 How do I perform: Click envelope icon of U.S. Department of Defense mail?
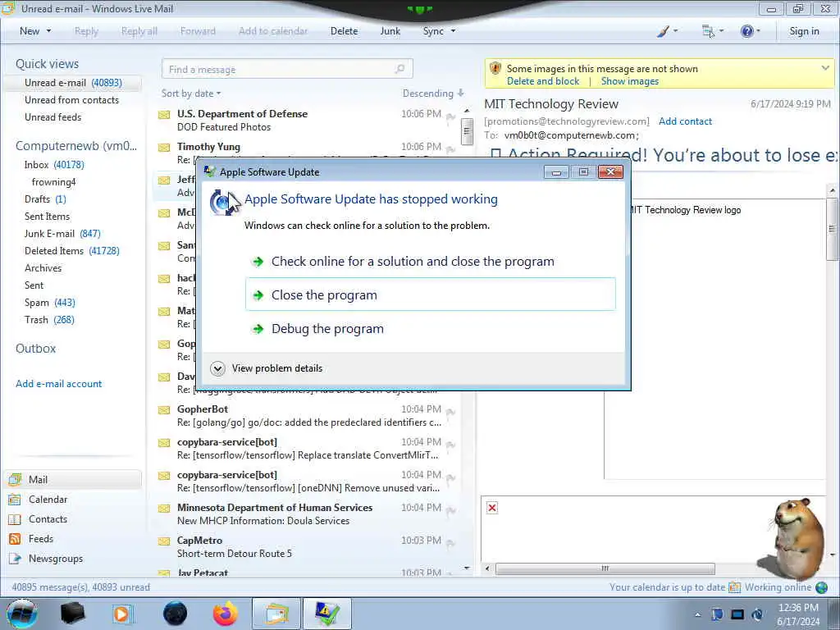[164, 115]
